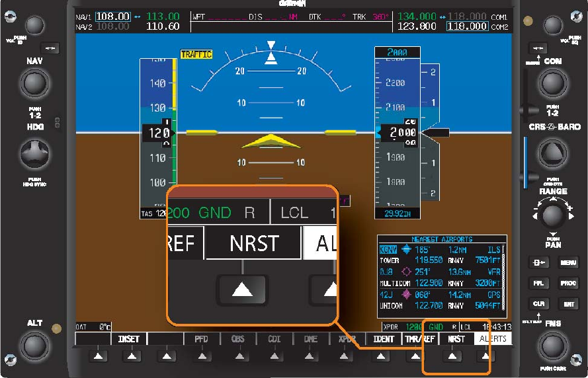Select the INSET softkey label on screen

(129, 339)
